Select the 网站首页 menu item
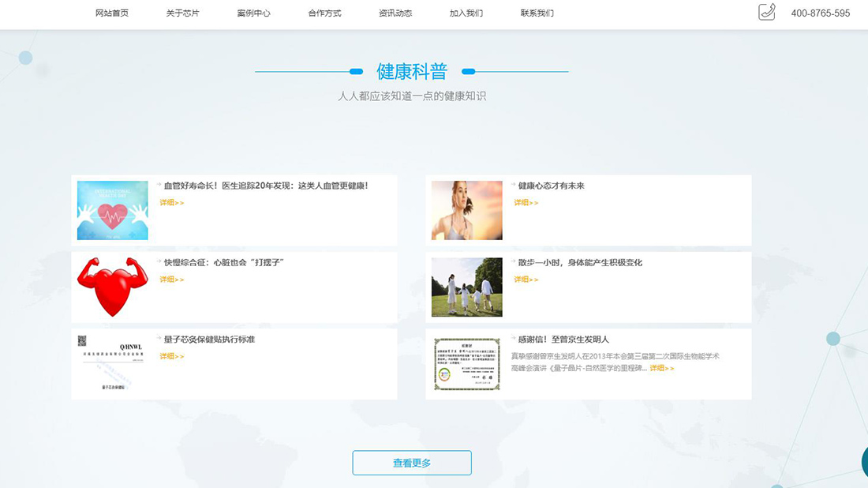This screenshot has height=488, width=868. tap(111, 13)
